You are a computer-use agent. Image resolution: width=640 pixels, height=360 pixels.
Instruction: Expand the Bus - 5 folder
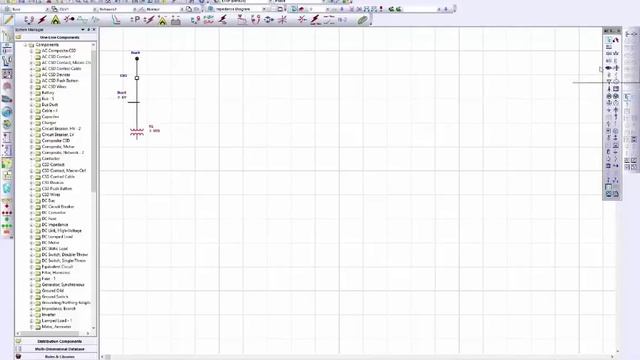click(31, 99)
